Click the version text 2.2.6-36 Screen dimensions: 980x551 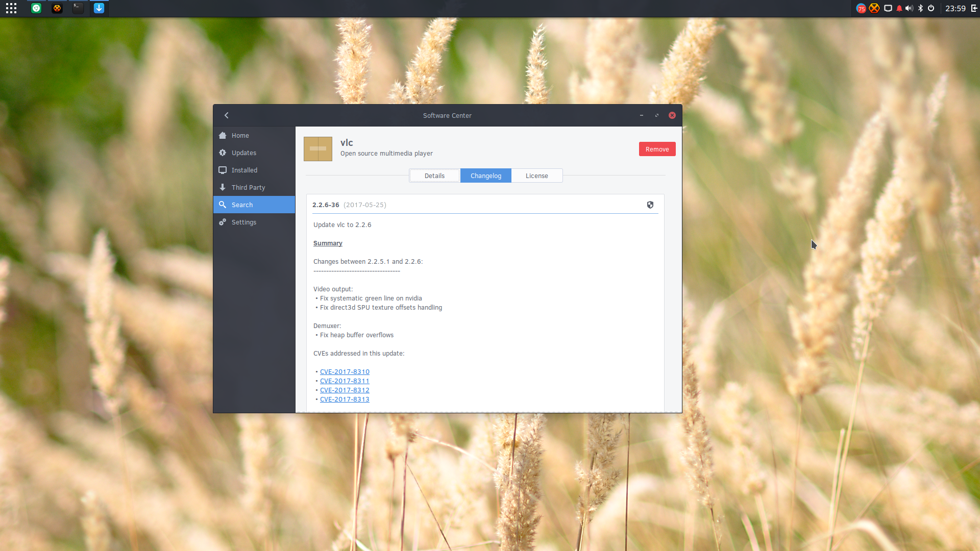click(326, 205)
